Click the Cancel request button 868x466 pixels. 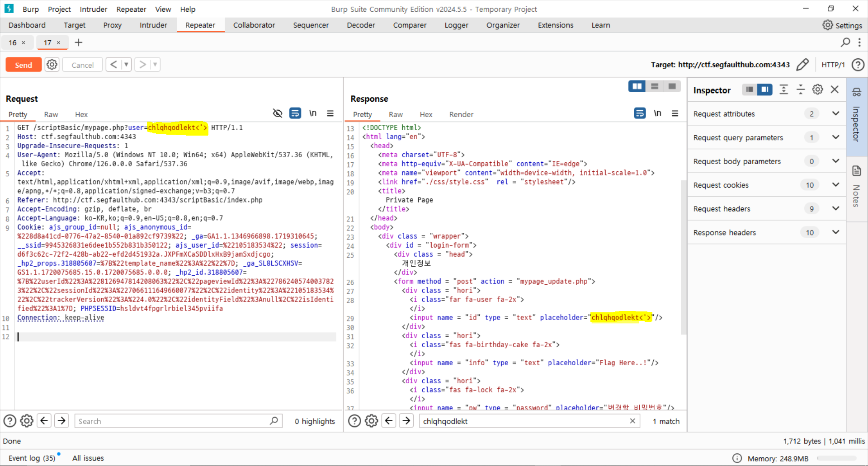coord(82,65)
